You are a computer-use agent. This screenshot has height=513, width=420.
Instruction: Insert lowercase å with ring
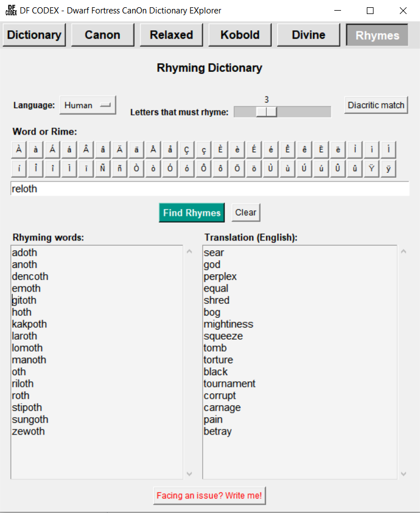point(170,150)
